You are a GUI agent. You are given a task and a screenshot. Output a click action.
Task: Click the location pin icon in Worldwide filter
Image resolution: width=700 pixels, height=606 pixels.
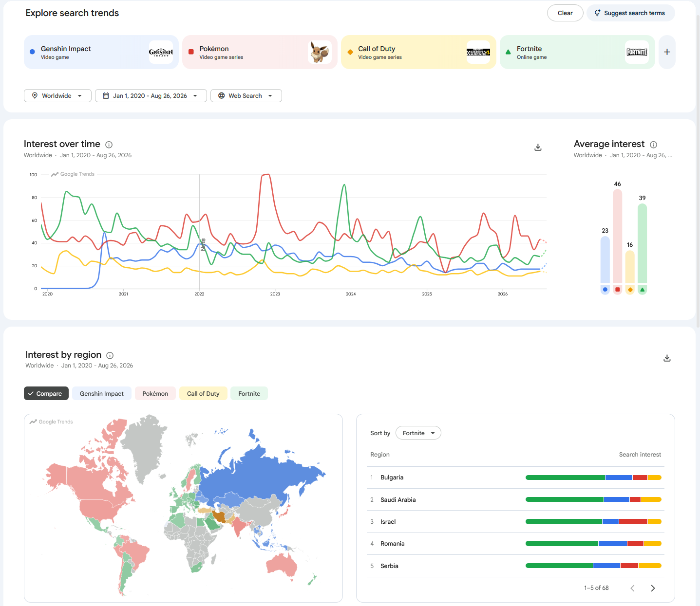(35, 96)
